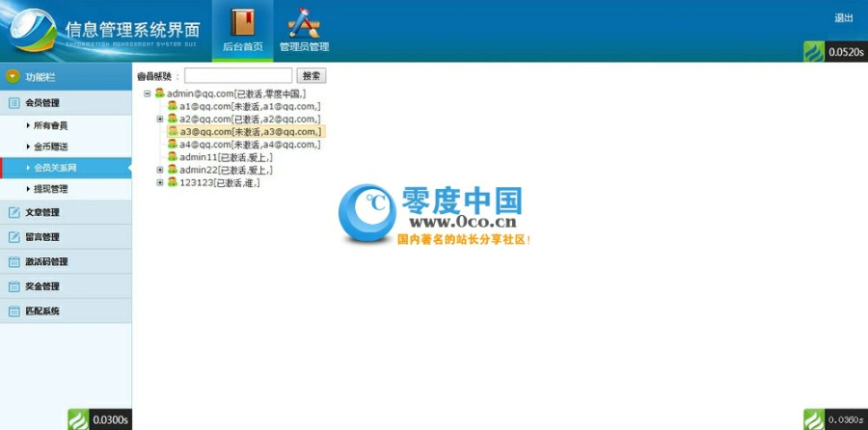868x430 pixels.
Task: Toggle the 功能栏 round arrow icon
Action: [x=13, y=76]
